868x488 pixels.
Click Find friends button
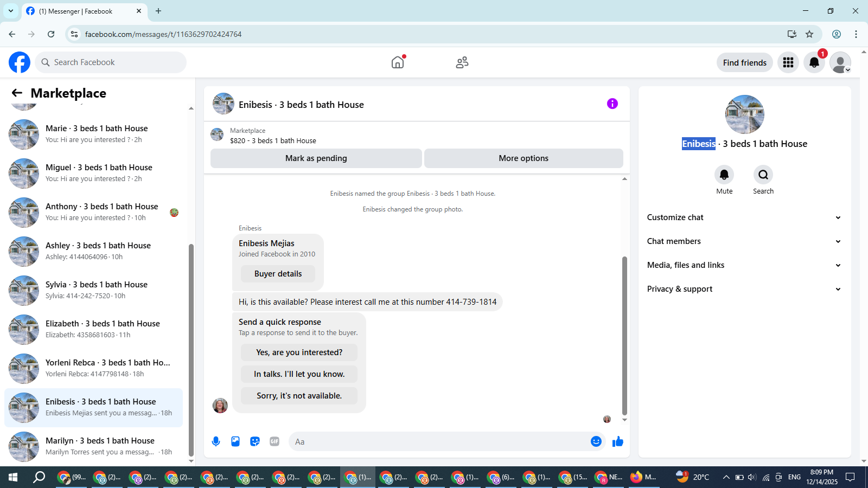[744, 62]
